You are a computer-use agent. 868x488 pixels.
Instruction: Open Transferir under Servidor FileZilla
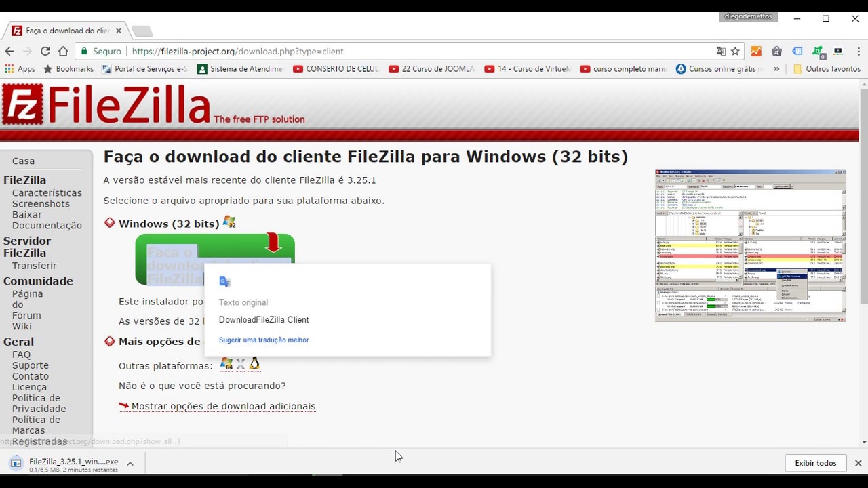click(35, 266)
